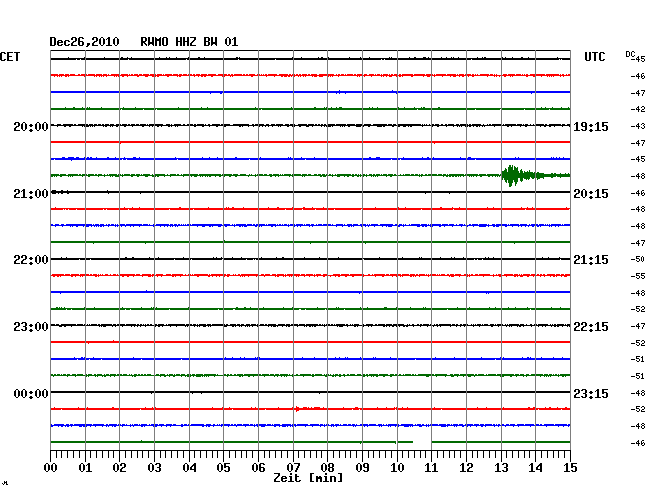
Task: Select minute tick label 07
Action: [x=293, y=468]
